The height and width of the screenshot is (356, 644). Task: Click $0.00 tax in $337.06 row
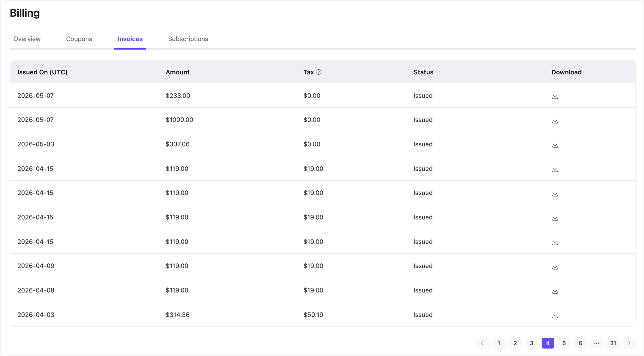[x=312, y=144]
